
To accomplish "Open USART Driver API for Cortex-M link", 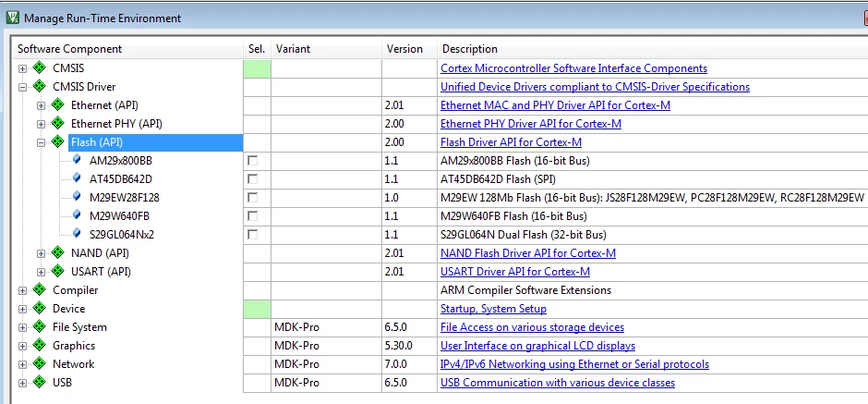I will pos(515,271).
